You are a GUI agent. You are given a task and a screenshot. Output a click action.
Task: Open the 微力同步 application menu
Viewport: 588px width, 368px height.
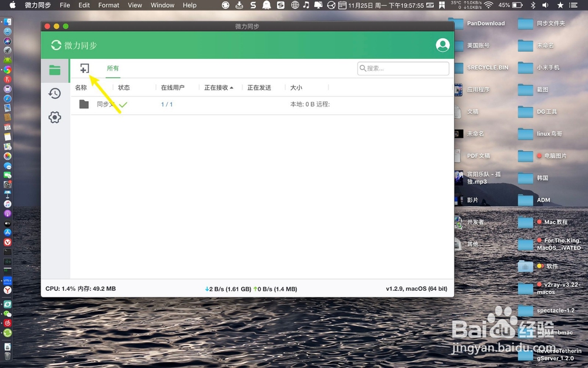38,5
